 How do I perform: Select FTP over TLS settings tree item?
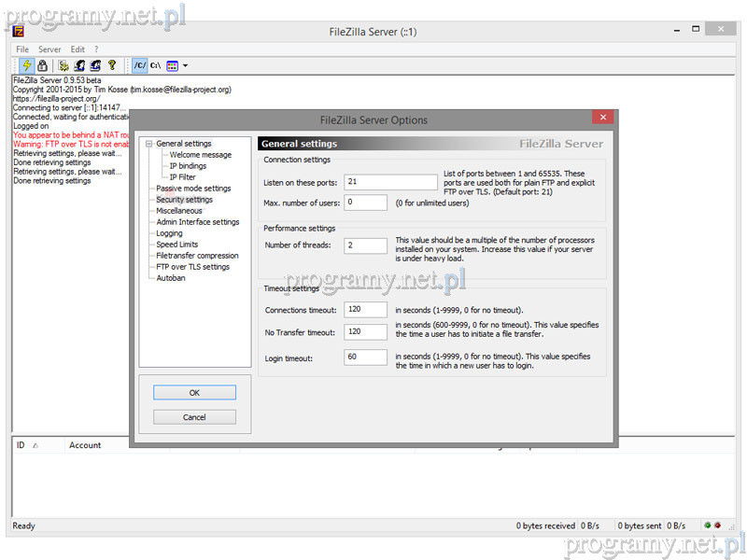tap(192, 267)
